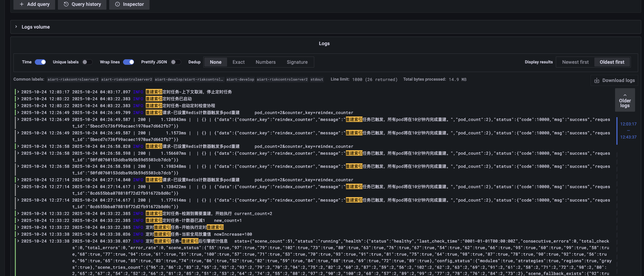Pick Signature dedup option
The width and height of the screenshot is (644, 276).
click(x=297, y=62)
